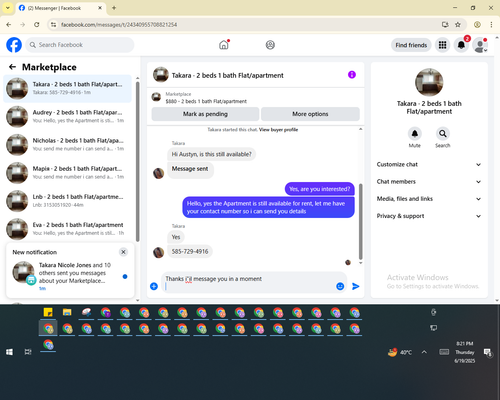Open conversation info purple icon
Viewport: 500px width, 400px height.
[x=352, y=75]
